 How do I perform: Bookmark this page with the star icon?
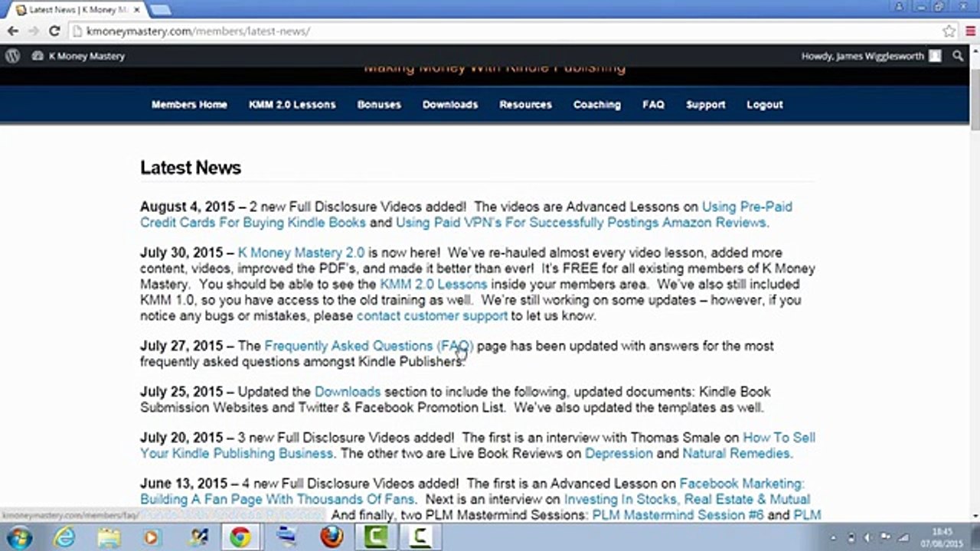click(x=949, y=31)
